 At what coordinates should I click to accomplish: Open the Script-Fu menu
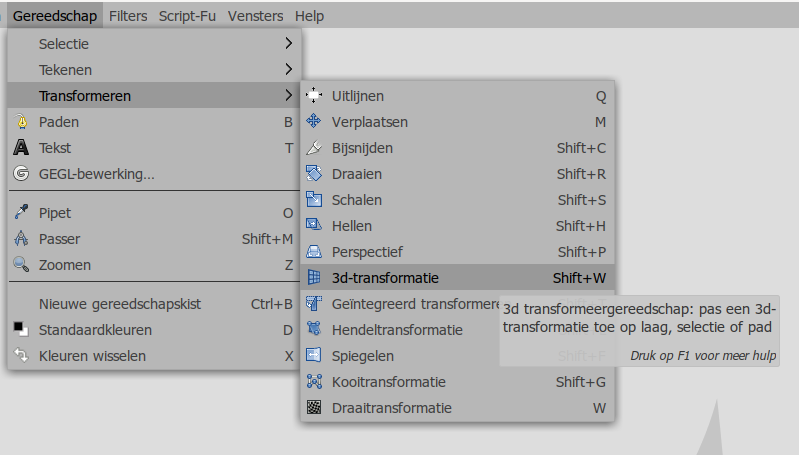(x=187, y=16)
